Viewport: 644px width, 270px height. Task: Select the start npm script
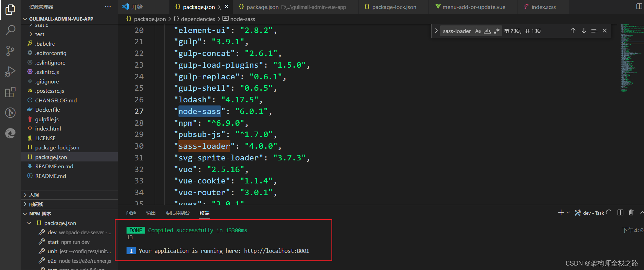69,242
